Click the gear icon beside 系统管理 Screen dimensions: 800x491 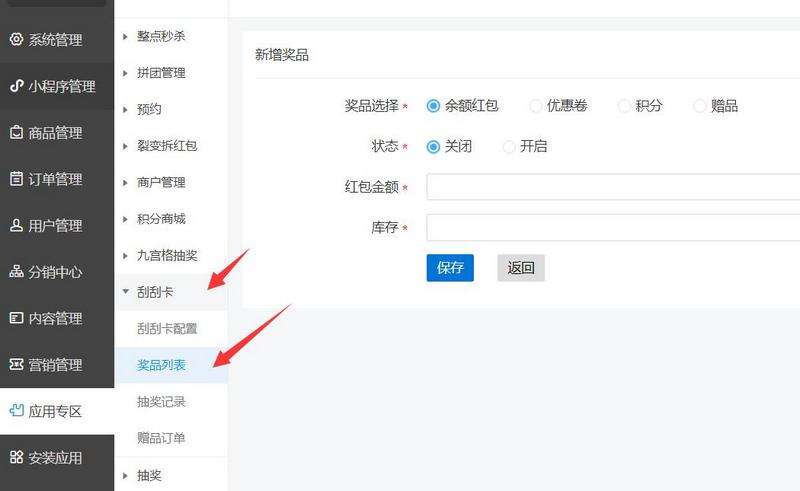[x=16, y=40]
